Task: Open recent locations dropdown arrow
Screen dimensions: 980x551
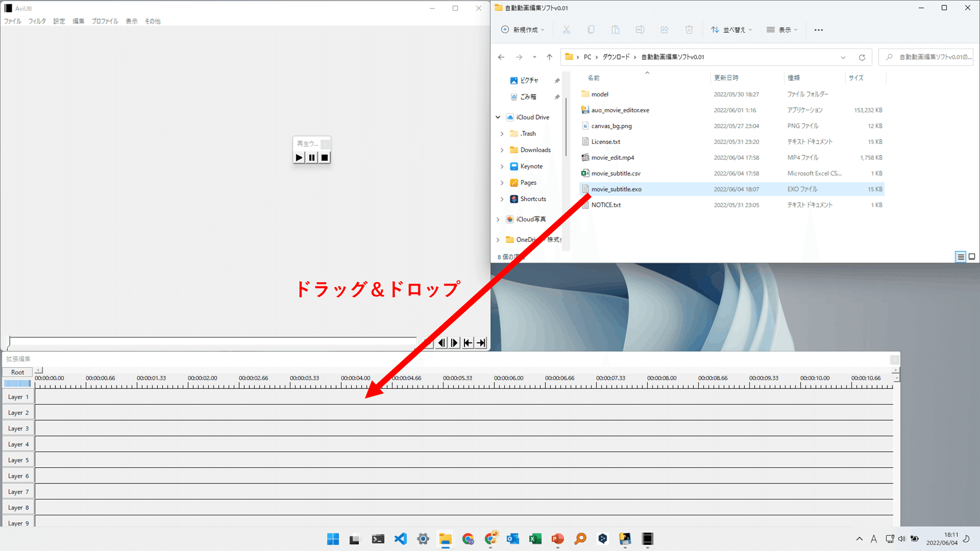Action: [x=535, y=57]
